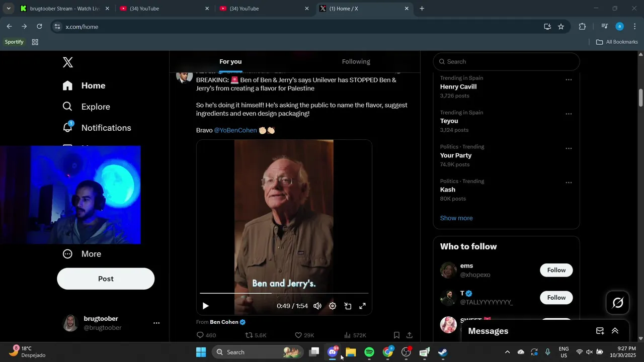
Task: Open Explore from the sidebar
Action: 86,107
